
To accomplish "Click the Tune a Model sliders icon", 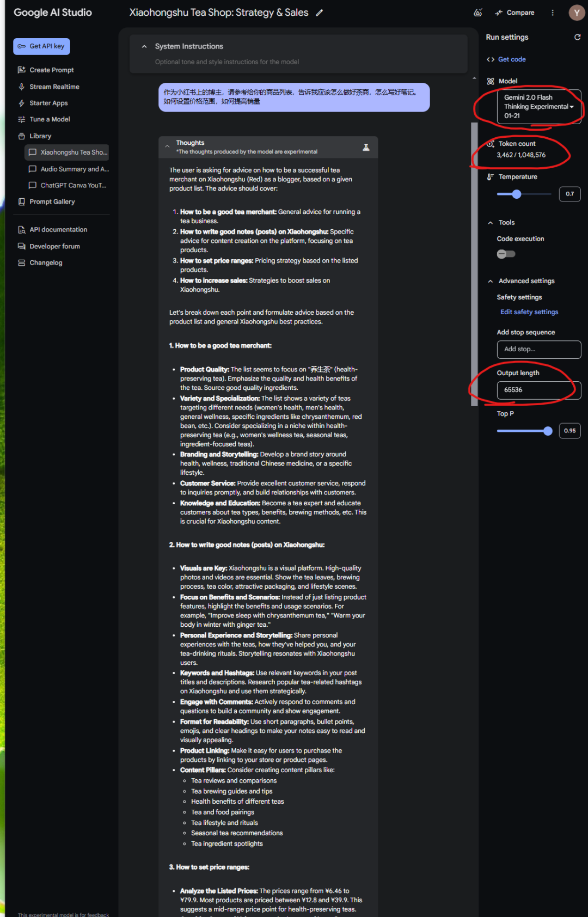I will pyautogui.click(x=22, y=119).
